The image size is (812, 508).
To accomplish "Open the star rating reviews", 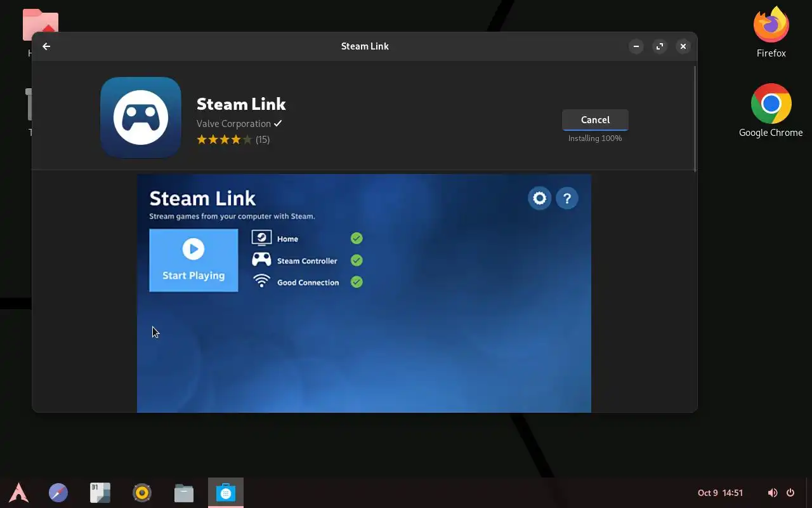I will pyautogui.click(x=224, y=140).
